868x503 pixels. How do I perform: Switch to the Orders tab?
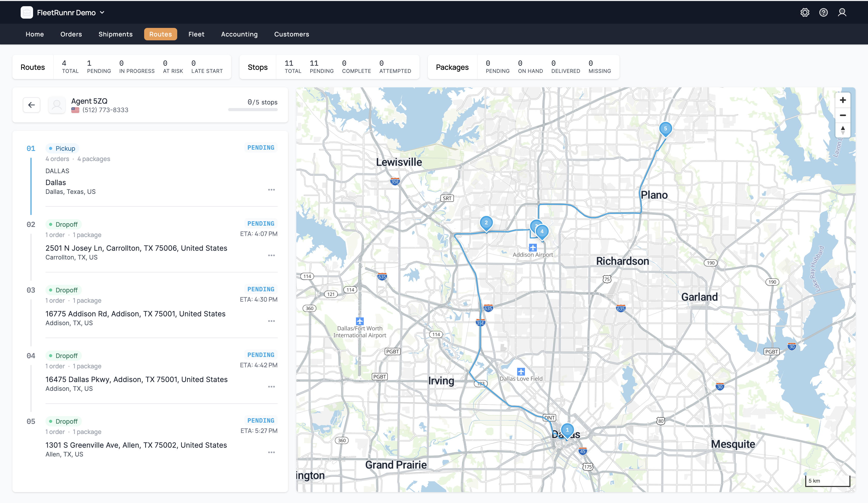click(x=71, y=34)
